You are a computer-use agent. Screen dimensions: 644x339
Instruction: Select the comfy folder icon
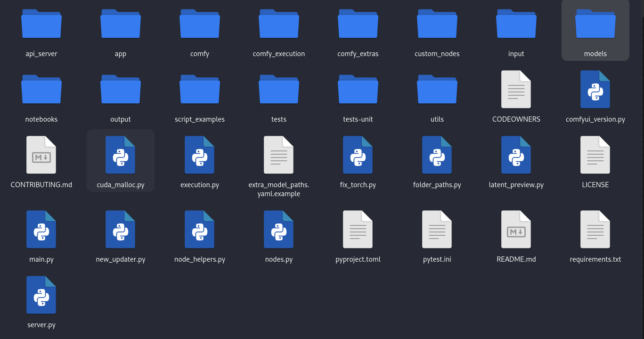pos(200,24)
